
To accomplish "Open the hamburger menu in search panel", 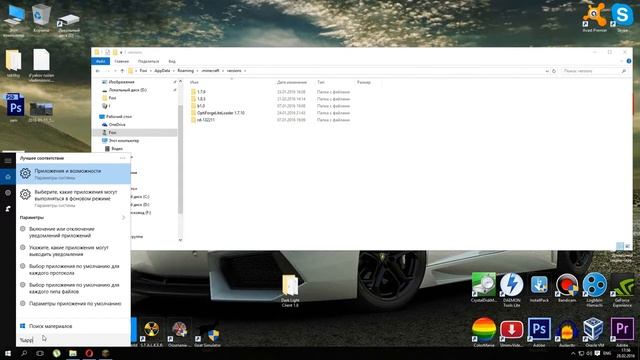I will [8, 160].
